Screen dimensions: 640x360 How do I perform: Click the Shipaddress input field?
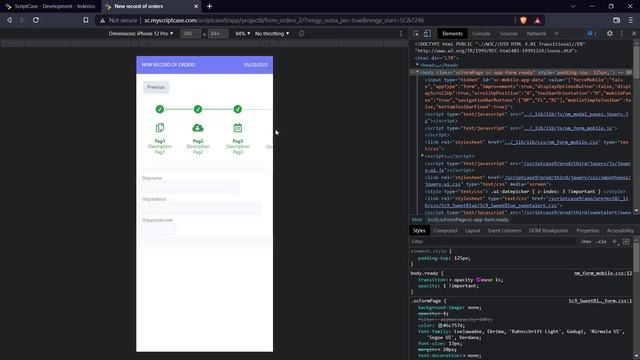click(x=201, y=208)
